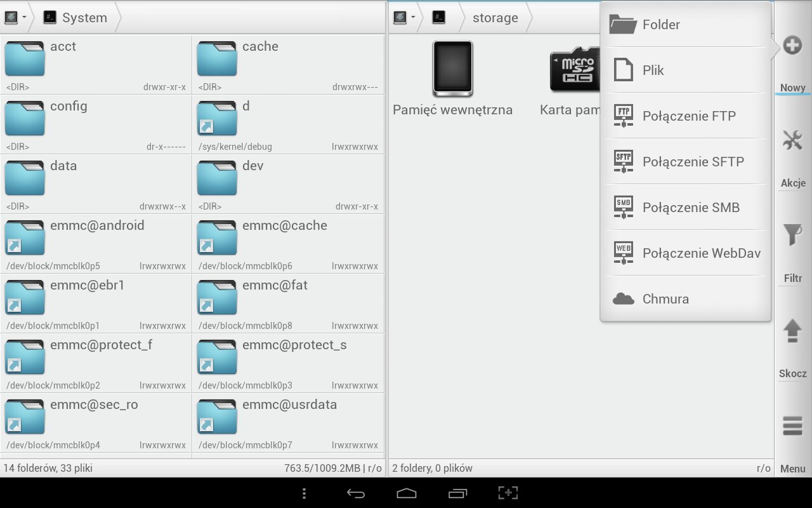Click the System breadcrumb in left panel

[x=84, y=18]
